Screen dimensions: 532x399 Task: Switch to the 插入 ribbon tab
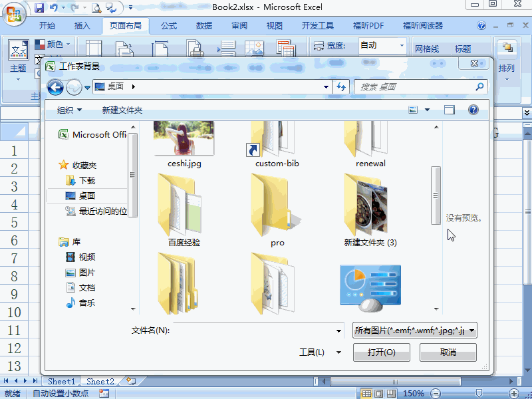pos(82,26)
